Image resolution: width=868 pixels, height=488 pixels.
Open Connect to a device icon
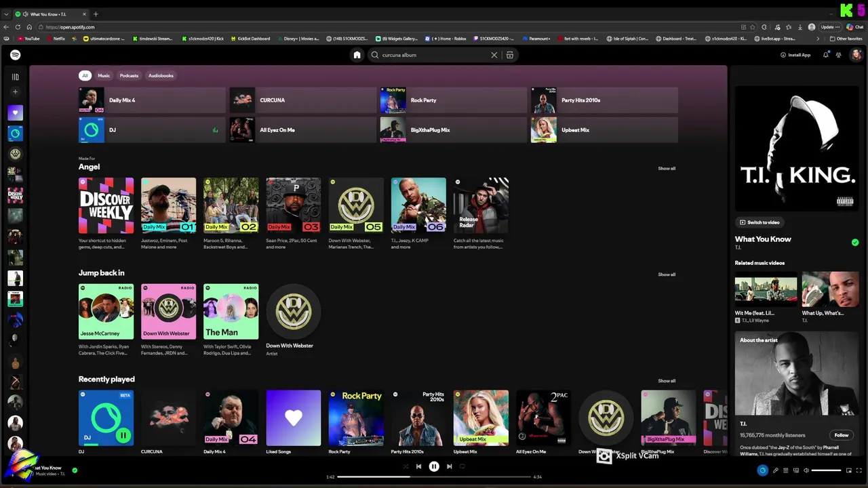coord(796,470)
